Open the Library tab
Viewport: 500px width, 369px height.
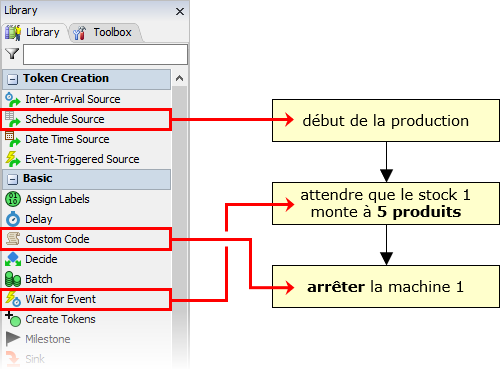(x=32, y=33)
